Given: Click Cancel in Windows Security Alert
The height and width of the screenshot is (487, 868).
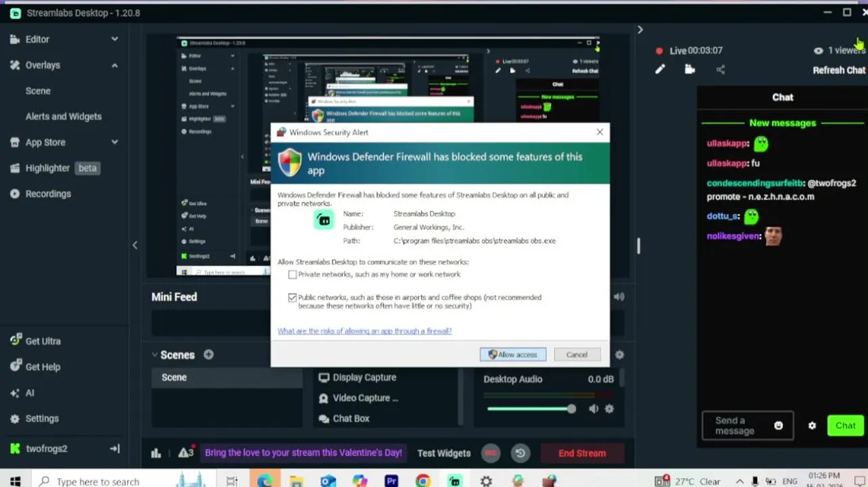Looking at the screenshot, I should coord(577,354).
